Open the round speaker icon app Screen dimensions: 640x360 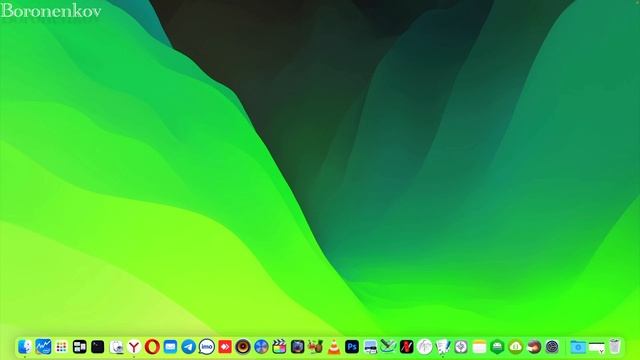coord(243,347)
